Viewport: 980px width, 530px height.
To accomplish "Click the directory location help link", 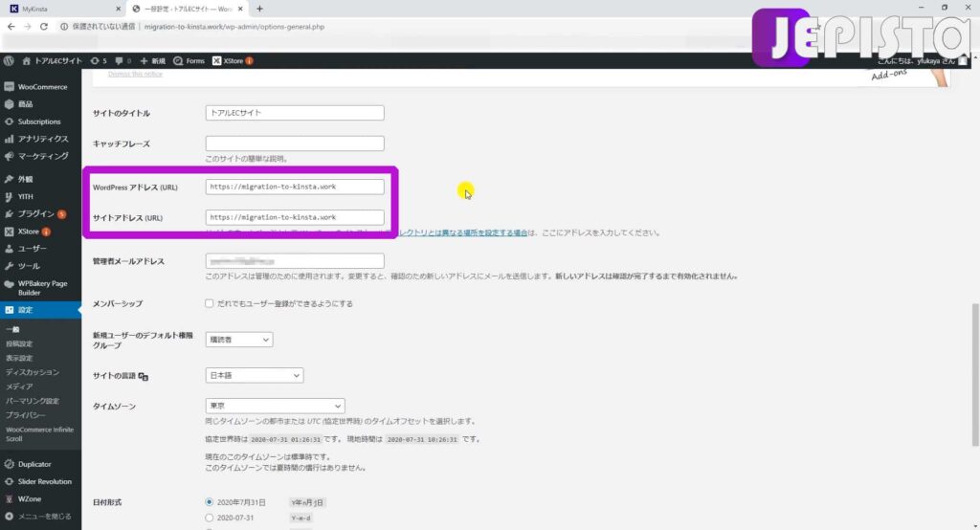I will [x=462, y=232].
